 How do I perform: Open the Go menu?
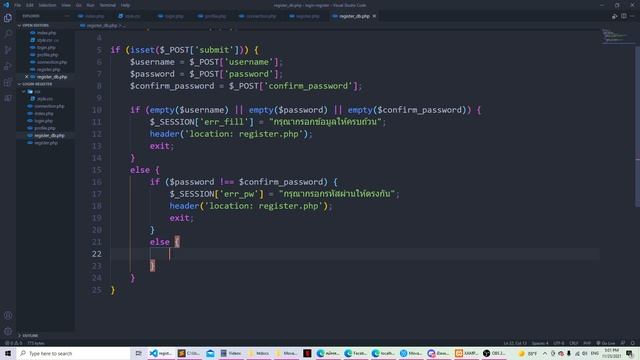(79, 5)
